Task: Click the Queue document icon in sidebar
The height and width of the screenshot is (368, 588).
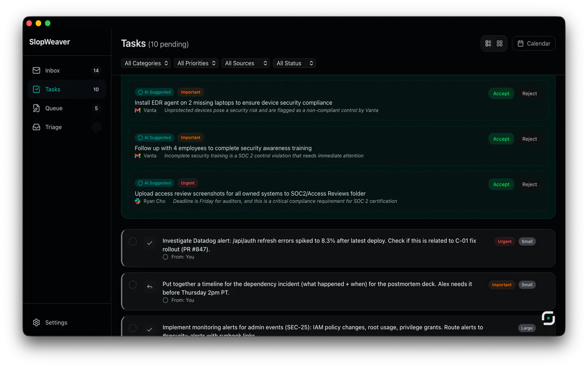Action: click(x=36, y=108)
